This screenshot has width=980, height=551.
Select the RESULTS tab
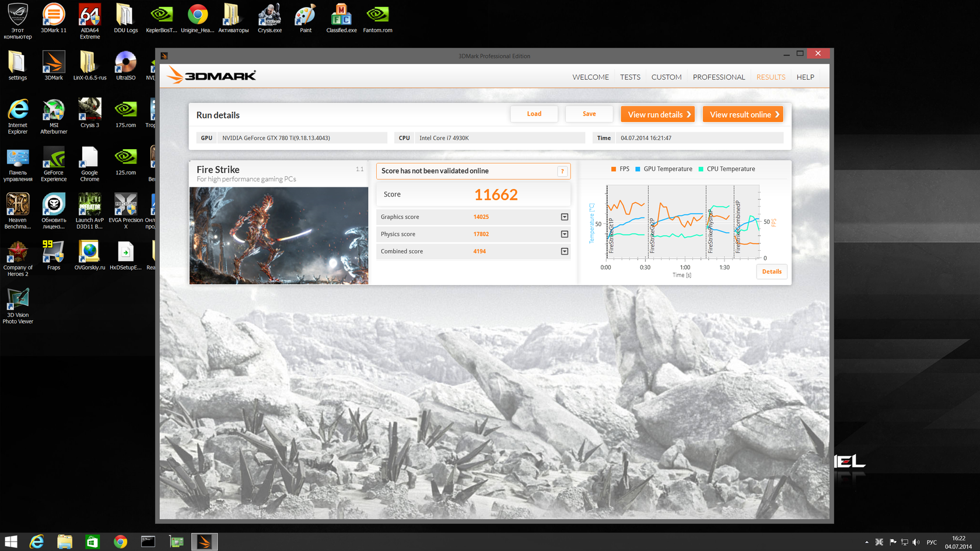(771, 77)
